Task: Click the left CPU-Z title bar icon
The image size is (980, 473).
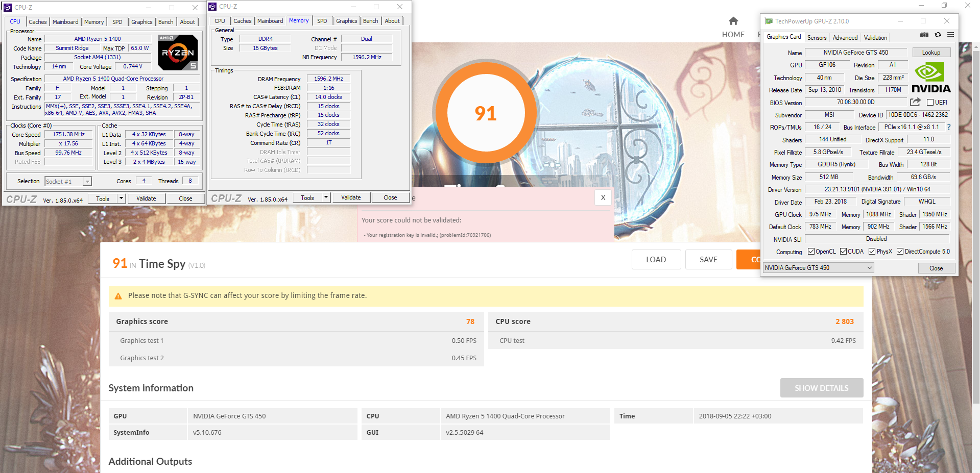Action: click(x=8, y=8)
